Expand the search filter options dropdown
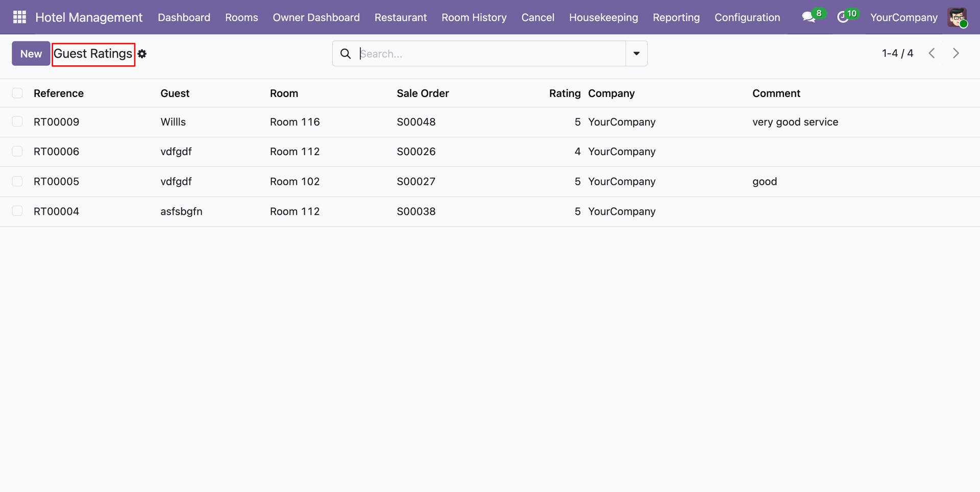The image size is (980, 492). 636,54
